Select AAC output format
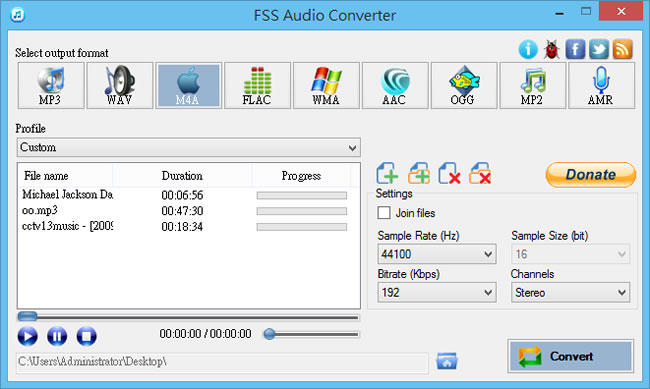 395,85
